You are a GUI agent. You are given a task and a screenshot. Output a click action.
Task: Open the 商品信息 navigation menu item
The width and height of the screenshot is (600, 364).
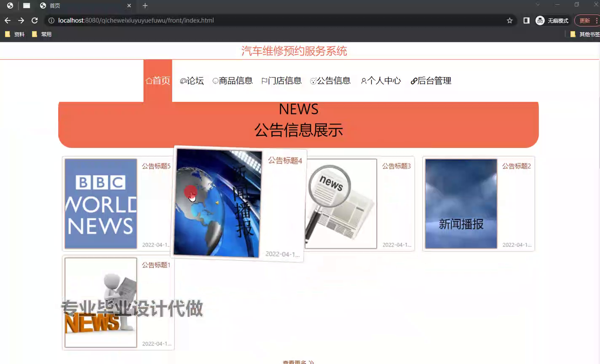coord(232,80)
